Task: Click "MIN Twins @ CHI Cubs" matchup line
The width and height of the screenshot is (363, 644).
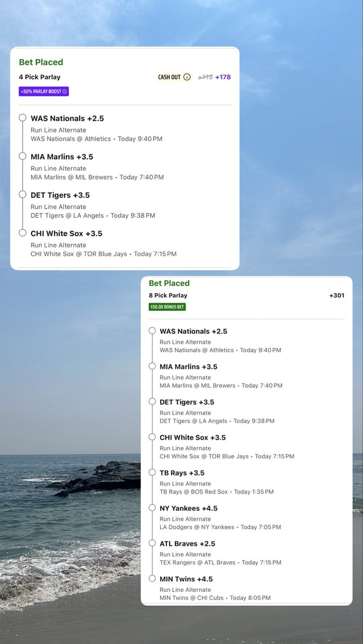Action: coord(192,598)
